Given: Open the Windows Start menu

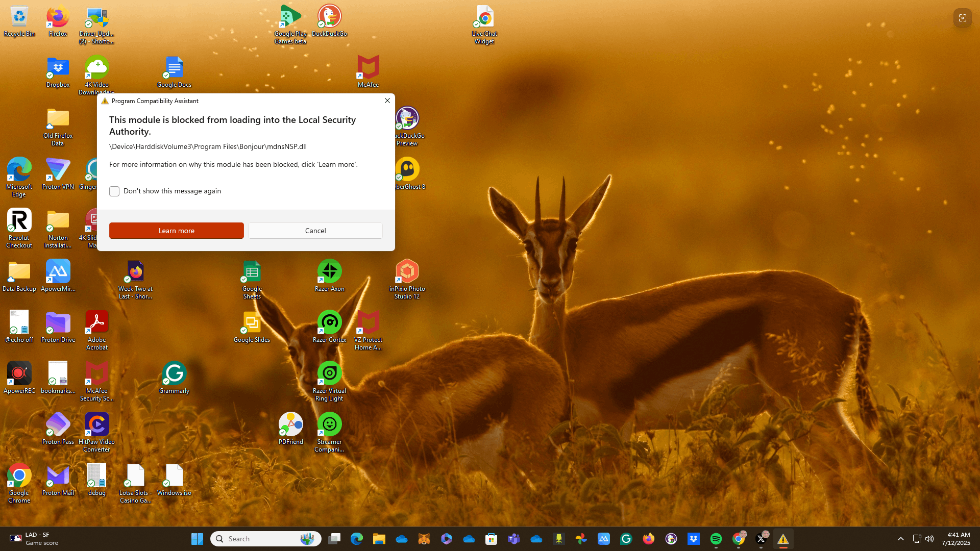Looking at the screenshot, I should (197, 539).
